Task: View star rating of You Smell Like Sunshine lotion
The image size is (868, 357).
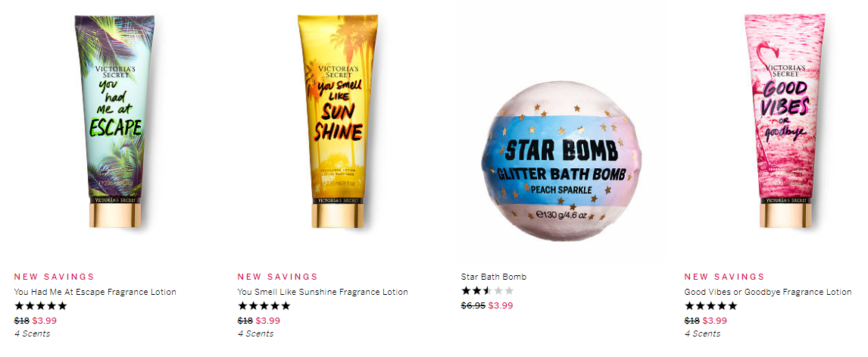Action: (264, 305)
